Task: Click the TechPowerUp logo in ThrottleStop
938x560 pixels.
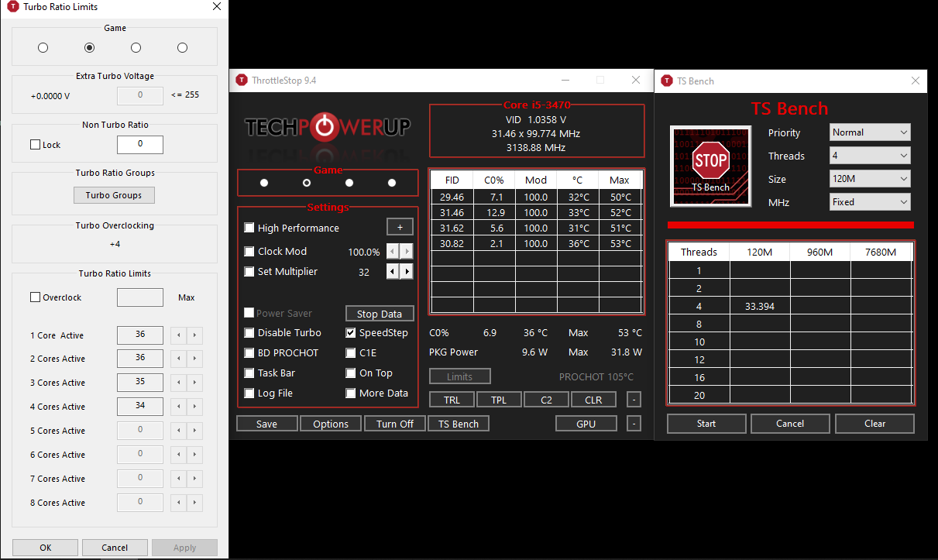Action: [328, 126]
